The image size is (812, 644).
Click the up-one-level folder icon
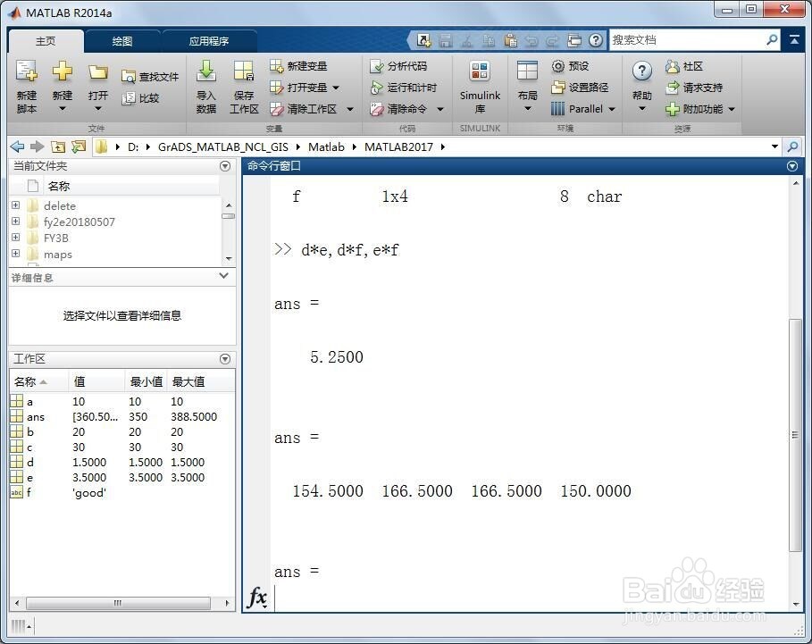tap(58, 147)
